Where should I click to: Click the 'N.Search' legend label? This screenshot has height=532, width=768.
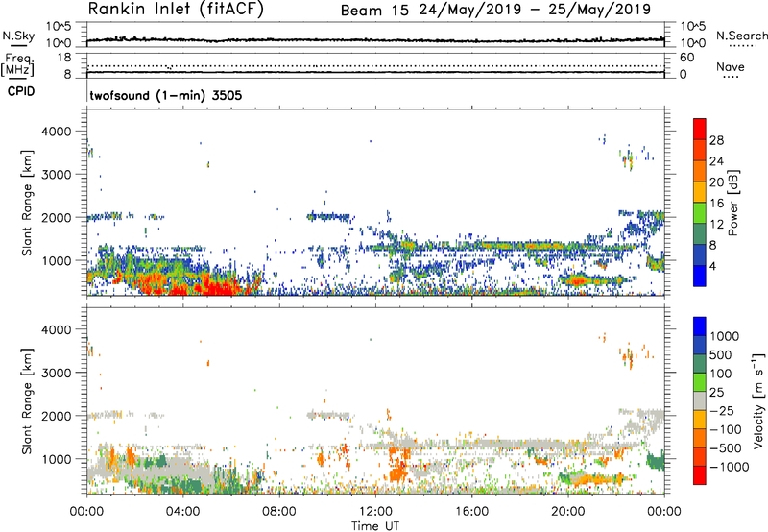741,36
